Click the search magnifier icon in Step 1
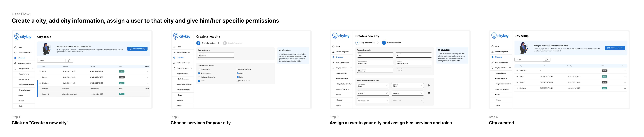 point(69,61)
